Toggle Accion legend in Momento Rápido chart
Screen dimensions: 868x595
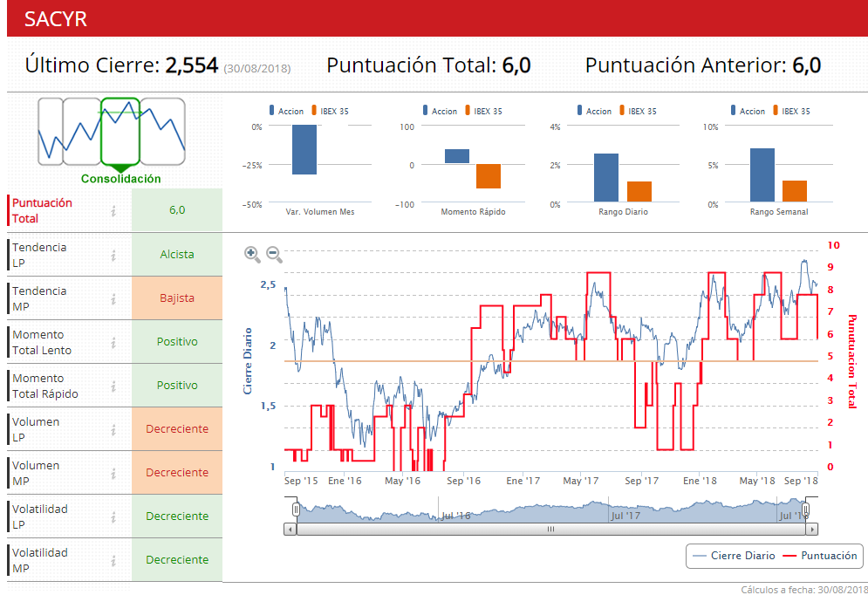440,111
